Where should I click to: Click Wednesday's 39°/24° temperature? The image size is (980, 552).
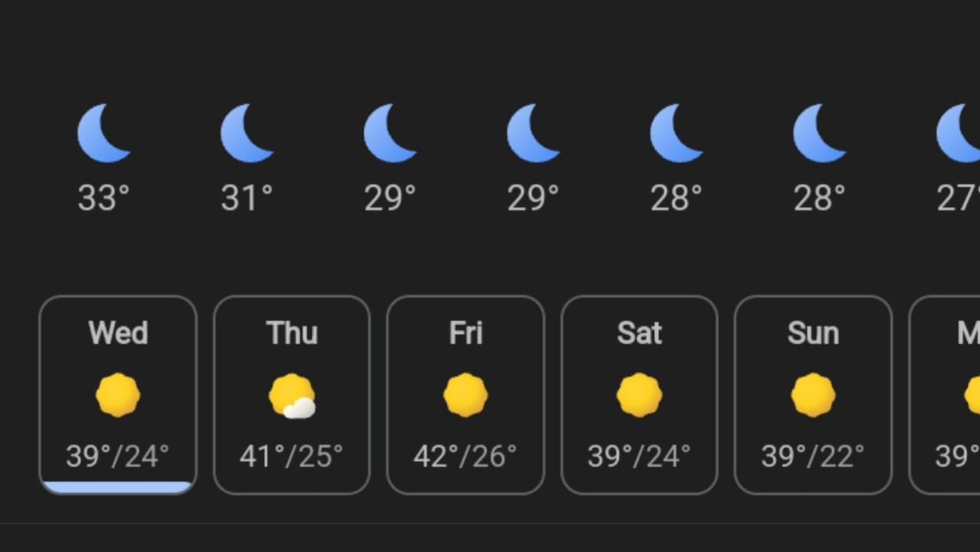[x=118, y=456]
